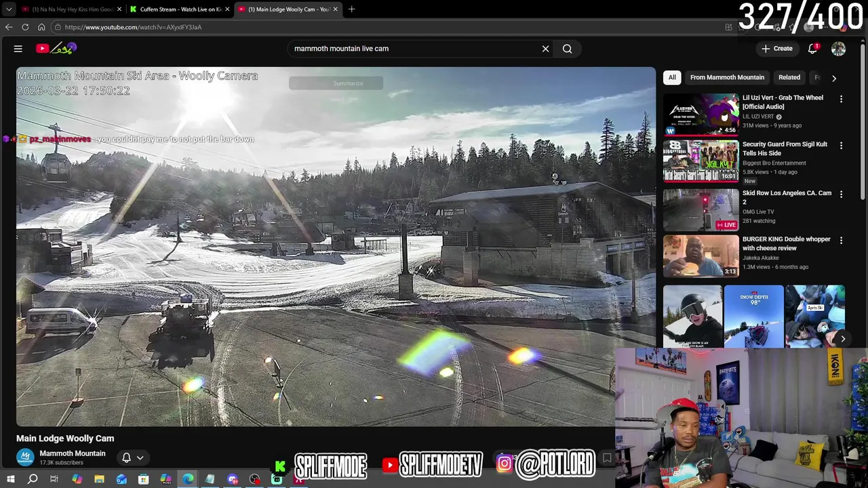This screenshot has height=488, width=868.
Task: Click Mammoth Mountain channel name
Action: point(73,453)
